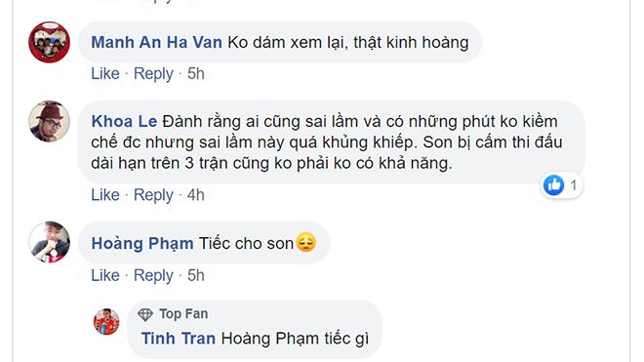Open Tinh Tran's small profile avatar

point(106,321)
